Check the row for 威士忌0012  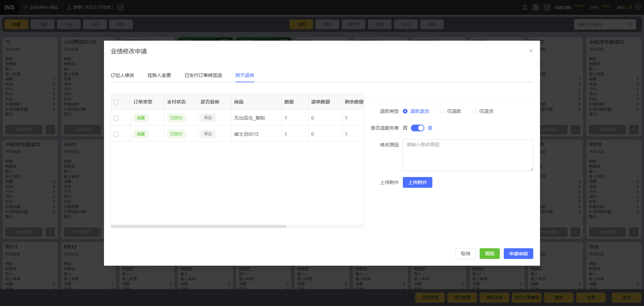116,134
